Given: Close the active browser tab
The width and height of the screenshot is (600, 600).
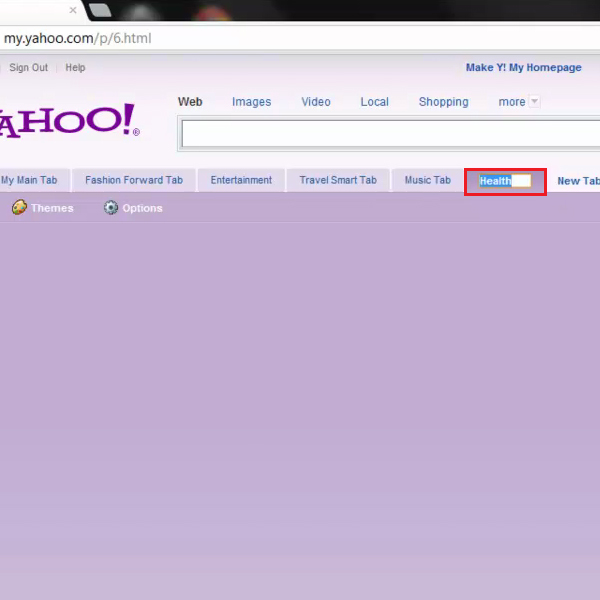Looking at the screenshot, I should click(x=73, y=10).
